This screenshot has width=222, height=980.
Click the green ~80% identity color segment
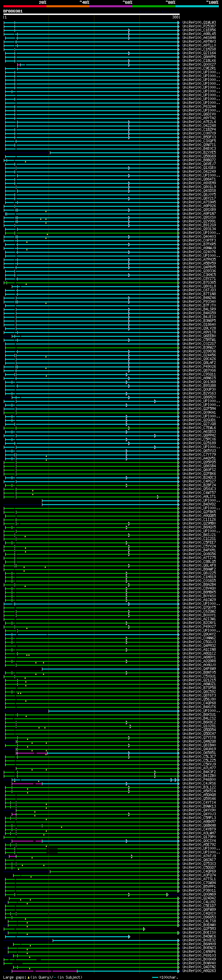154,6
